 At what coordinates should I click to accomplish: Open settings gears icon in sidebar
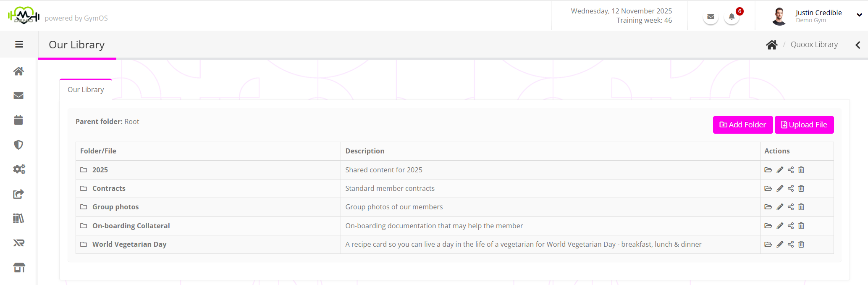19,169
